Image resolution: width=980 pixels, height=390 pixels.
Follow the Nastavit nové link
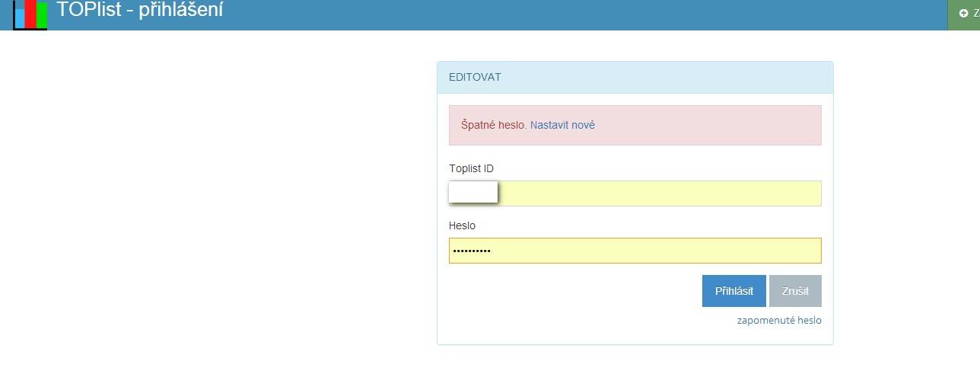point(562,125)
